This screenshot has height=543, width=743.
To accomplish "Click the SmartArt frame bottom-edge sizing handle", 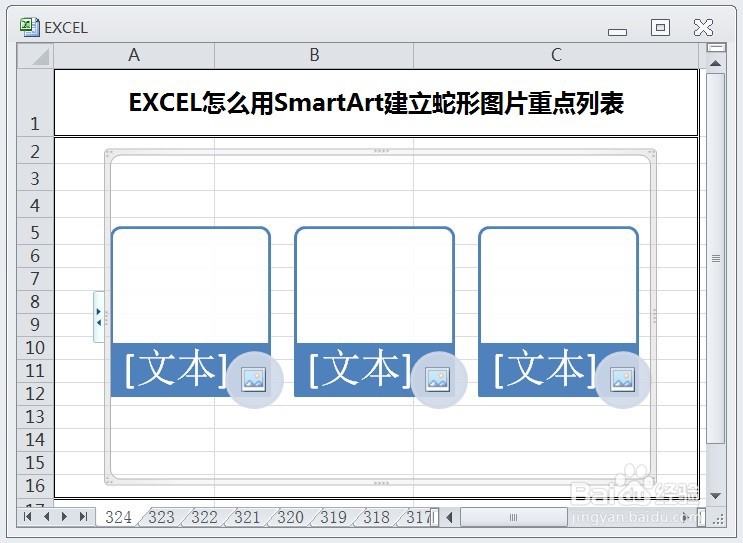I will click(381, 483).
